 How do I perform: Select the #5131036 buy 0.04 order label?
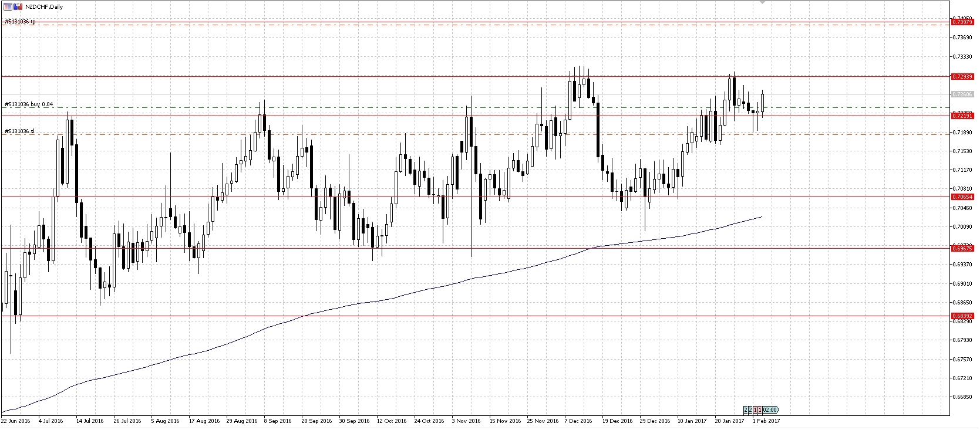click(29, 104)
